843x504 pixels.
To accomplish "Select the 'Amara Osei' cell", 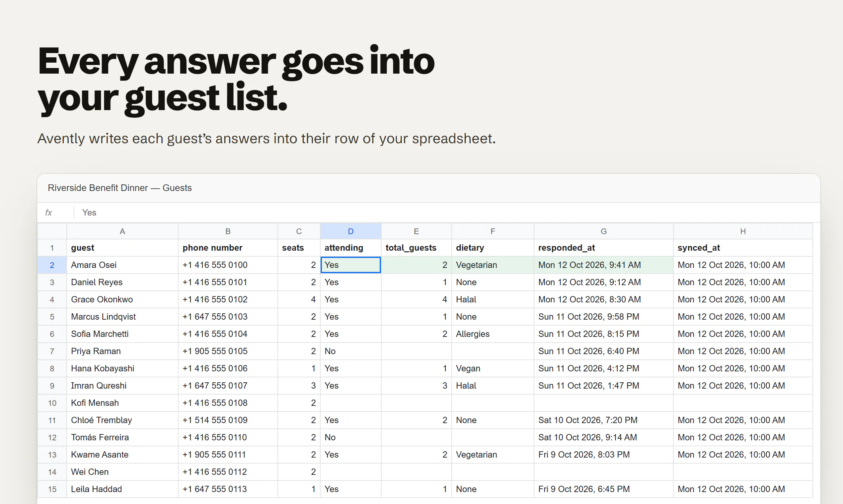I will click(x=122, y=265).
